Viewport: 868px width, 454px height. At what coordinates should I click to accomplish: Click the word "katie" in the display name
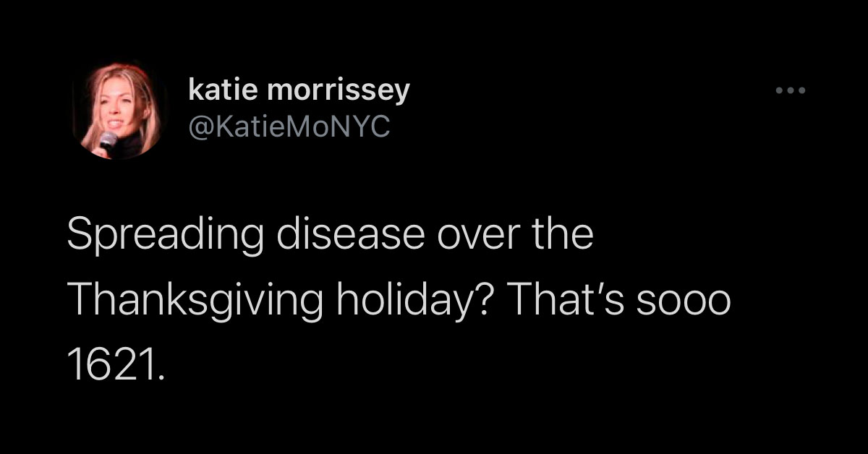click(224, 89)
